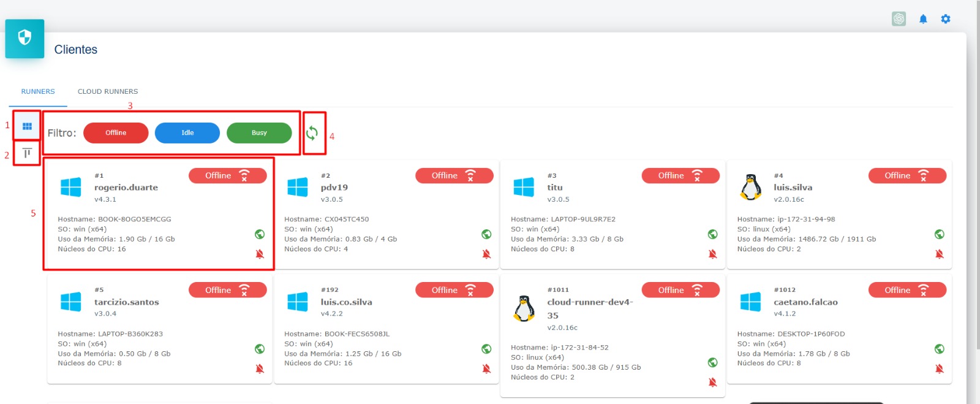Click hostname LAPTOP-9UL9R7E2 text
The height and width of the screenshot is (404, 980).
(x=583, y=219)
